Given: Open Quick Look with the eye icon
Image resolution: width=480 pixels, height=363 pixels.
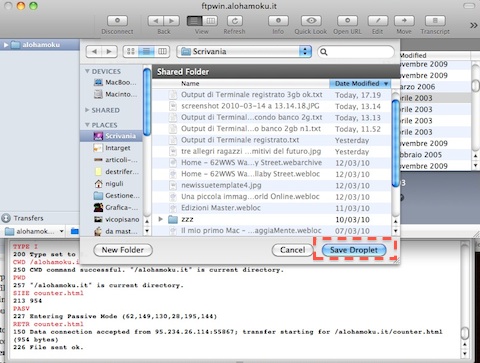Looking at the screenshot, I should point(311,21).
